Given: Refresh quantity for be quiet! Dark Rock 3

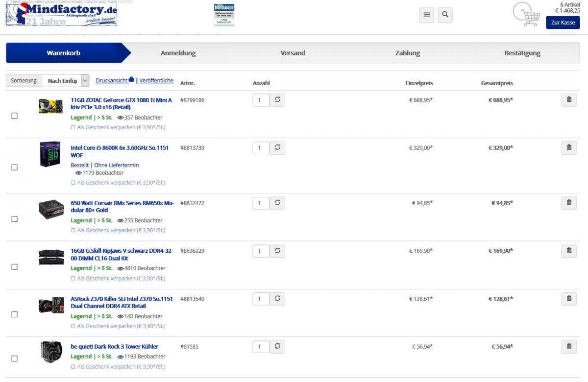Looking at the screenshot, I should pyautogui.click(x=277, y=346).
